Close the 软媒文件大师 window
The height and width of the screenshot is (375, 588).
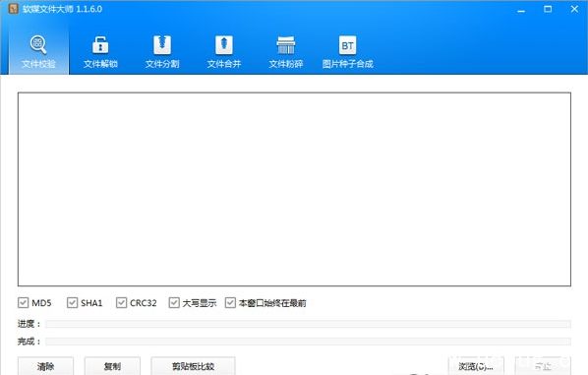pos(574,9)
